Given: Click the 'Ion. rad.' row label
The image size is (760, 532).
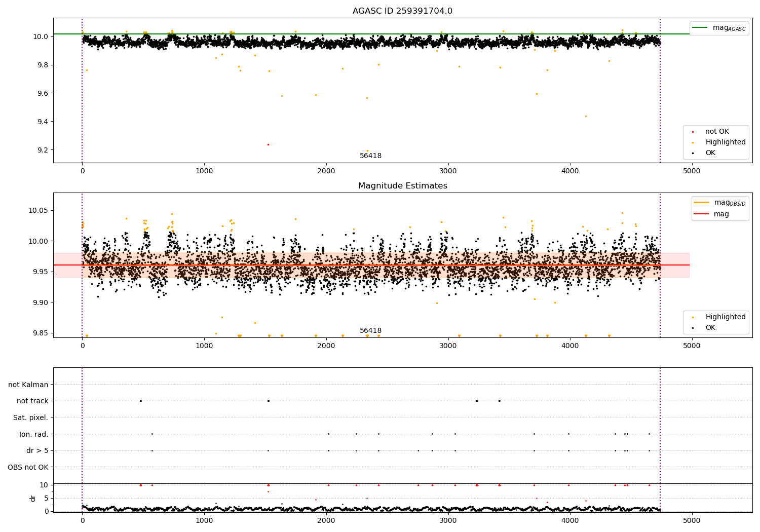Looking at the screenshot, I should click(34, 434).
